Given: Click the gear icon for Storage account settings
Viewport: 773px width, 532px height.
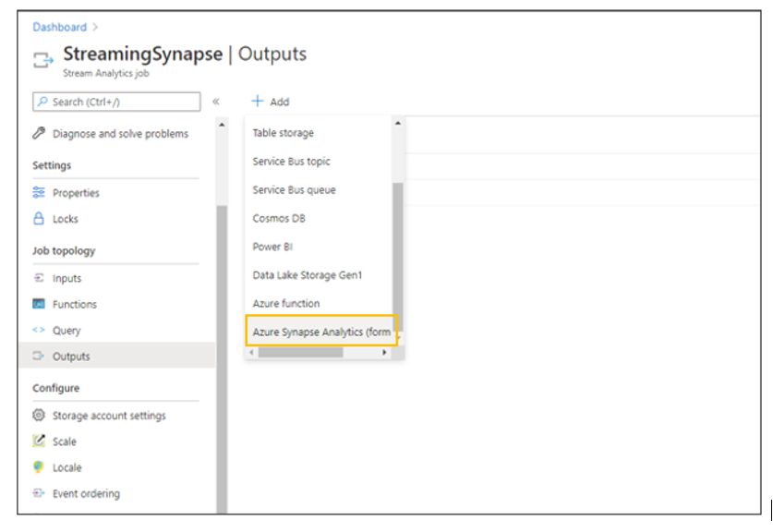Looking at the screenshot, I should point(39,415).
